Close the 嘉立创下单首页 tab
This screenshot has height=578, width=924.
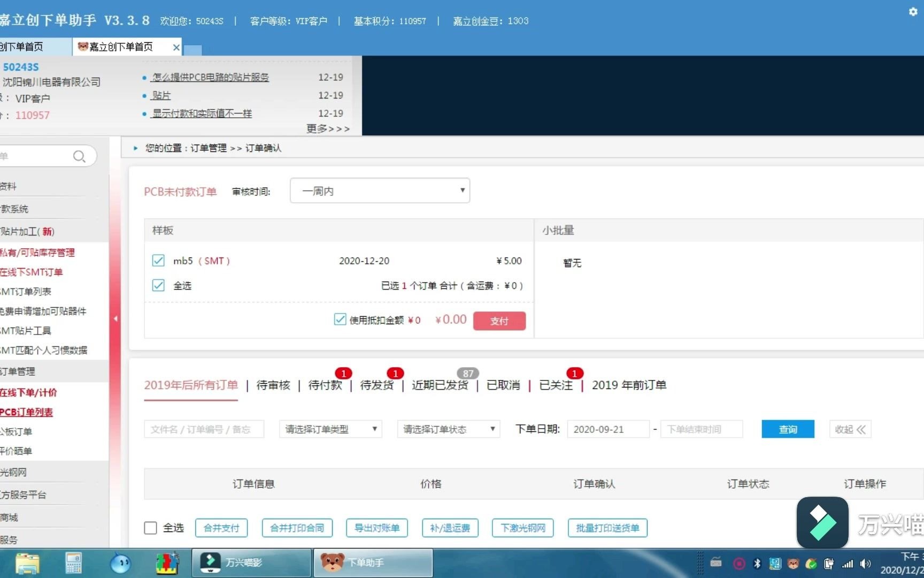coord(176,47)
